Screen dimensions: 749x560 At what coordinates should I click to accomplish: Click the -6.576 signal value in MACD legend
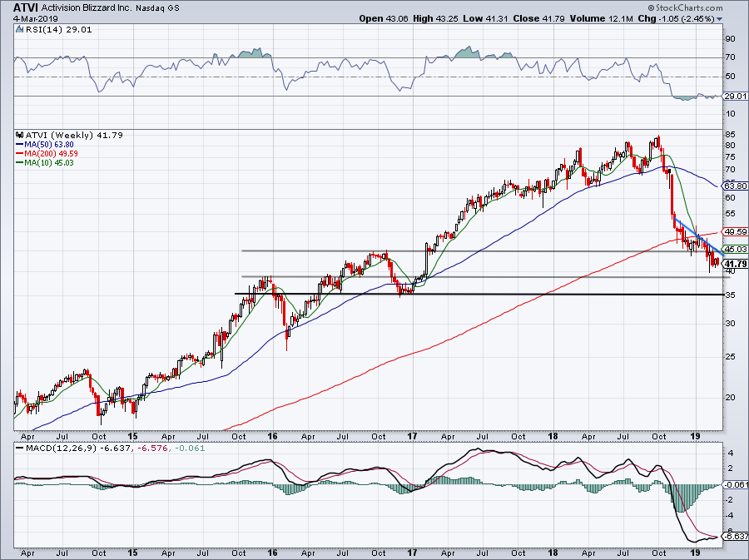(152, 448)
